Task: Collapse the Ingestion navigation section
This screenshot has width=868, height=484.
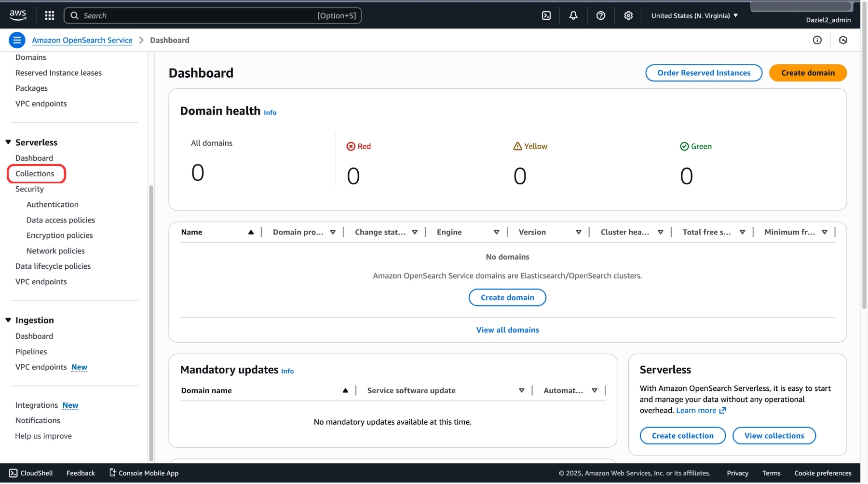Action: point(8,320)
